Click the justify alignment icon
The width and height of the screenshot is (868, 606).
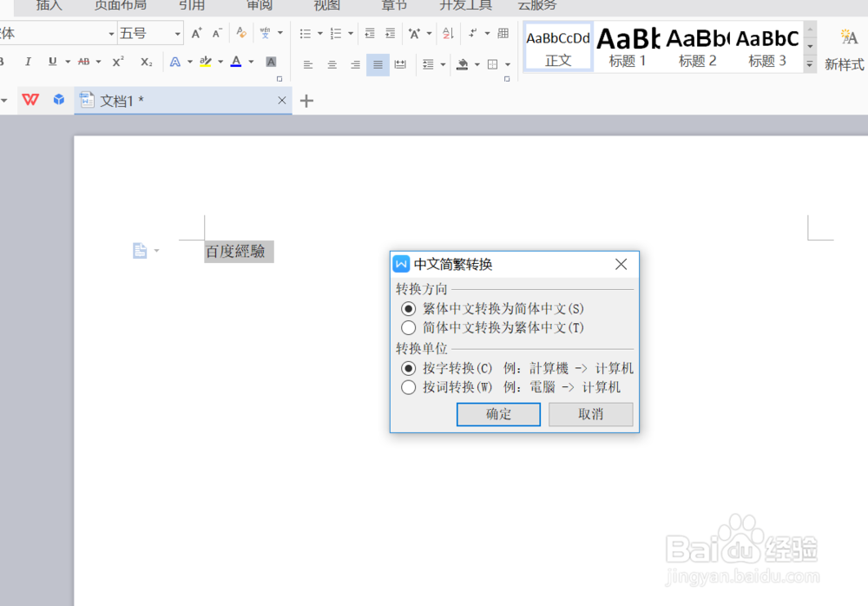378,65
